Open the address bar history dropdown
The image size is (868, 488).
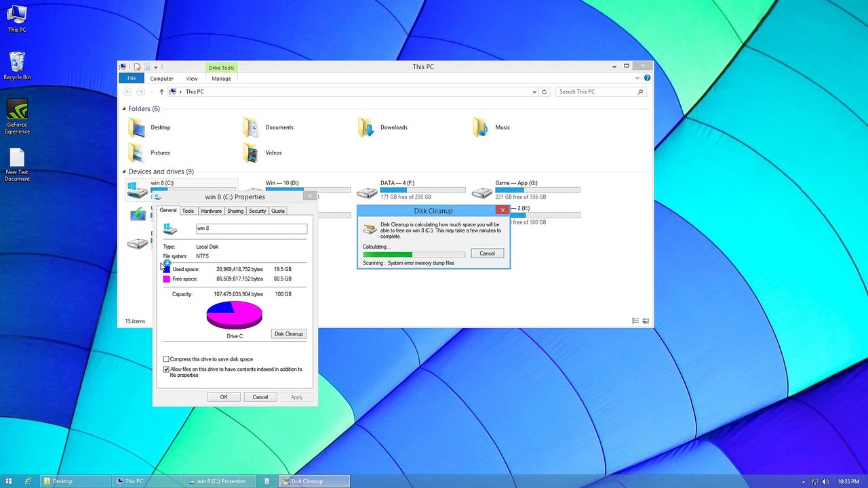point(534,91)
